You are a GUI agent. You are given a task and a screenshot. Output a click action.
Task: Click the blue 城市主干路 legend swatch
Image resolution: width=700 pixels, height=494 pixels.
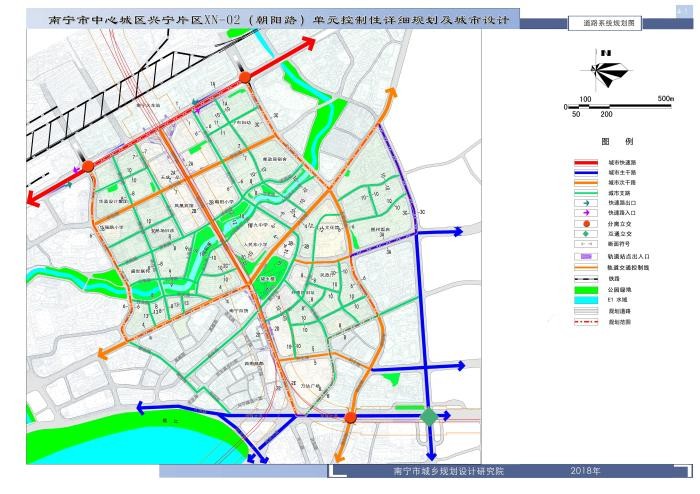pos(586,173)
